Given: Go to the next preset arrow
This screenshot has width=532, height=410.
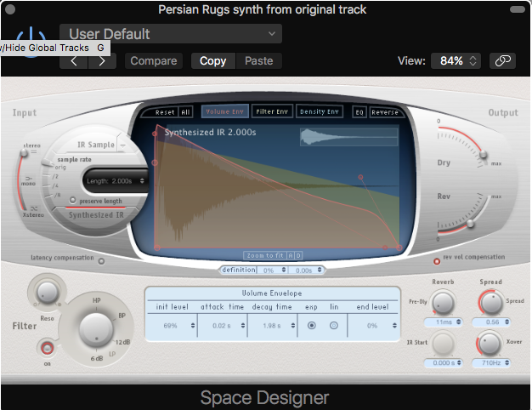Looking at the screenshot, I should click(102, 61).
